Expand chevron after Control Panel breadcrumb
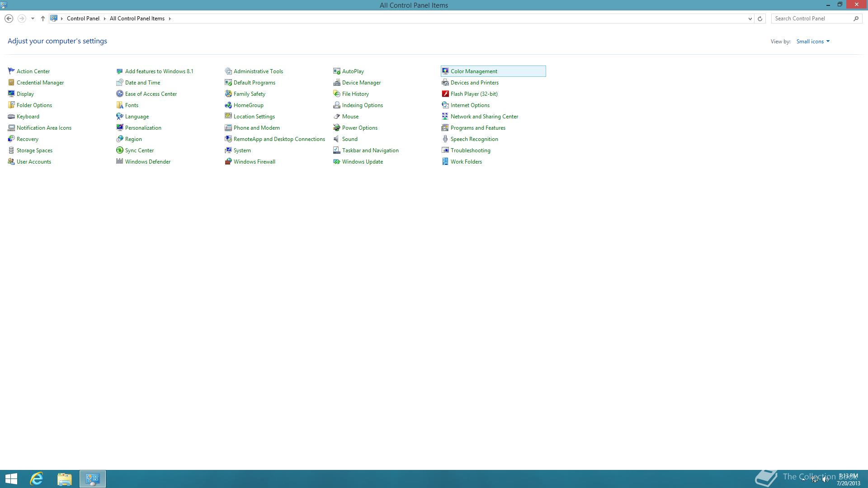Image resolution: width=868 pixels, height=488 pixels. [104, 19]
